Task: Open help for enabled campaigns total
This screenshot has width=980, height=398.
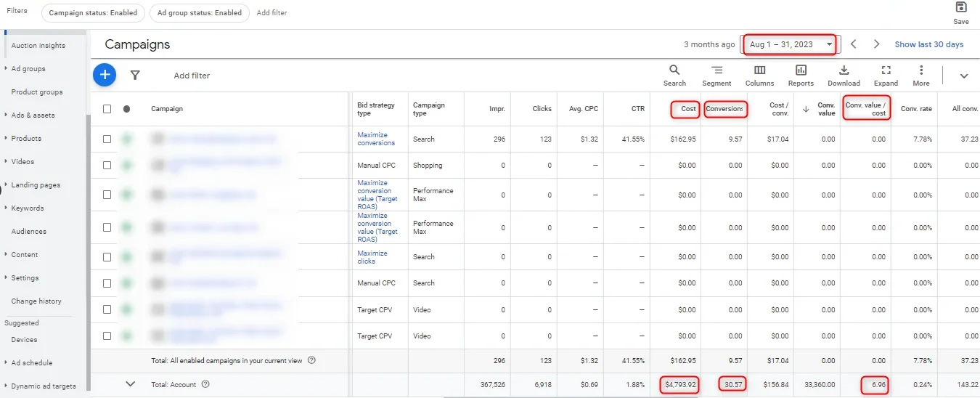Action: coord(311,360)
